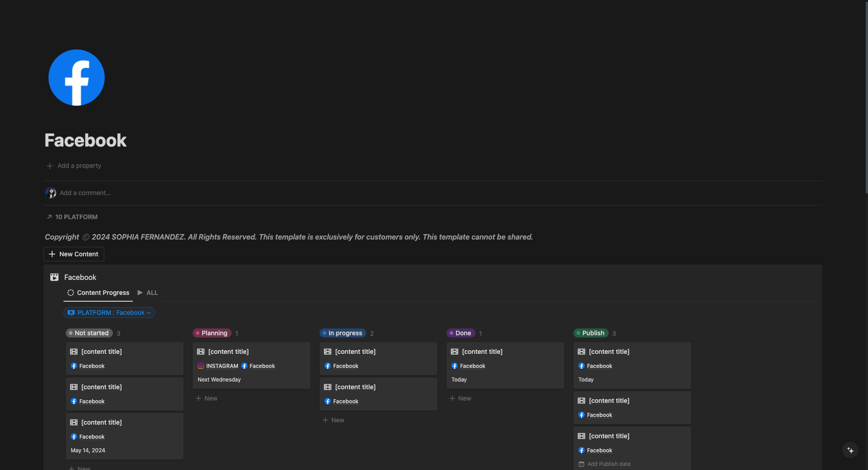Click the calendar icon beside Add Publish date

click(x=582, y=464)
